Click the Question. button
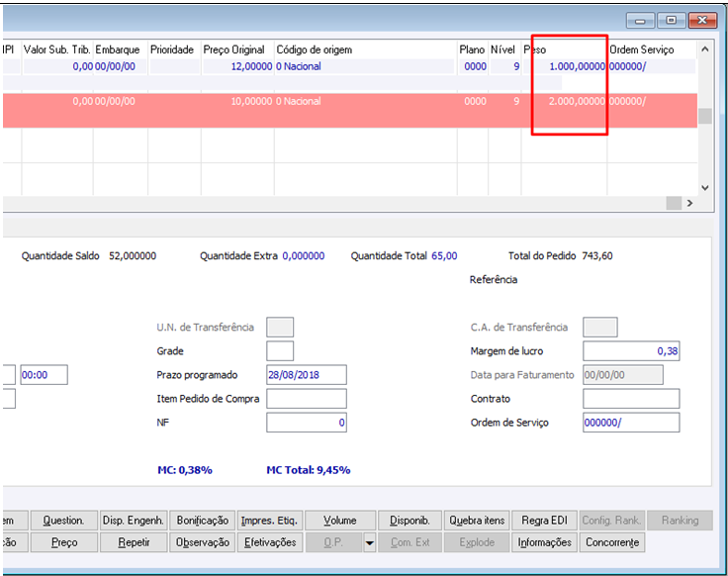Viewport: 728px width, 576px height. (x=64, y=521)
